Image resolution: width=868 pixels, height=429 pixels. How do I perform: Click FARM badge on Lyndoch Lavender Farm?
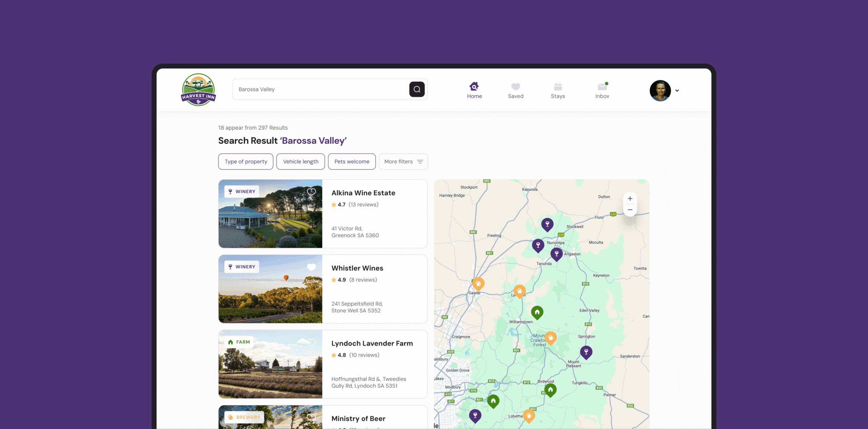239,342
